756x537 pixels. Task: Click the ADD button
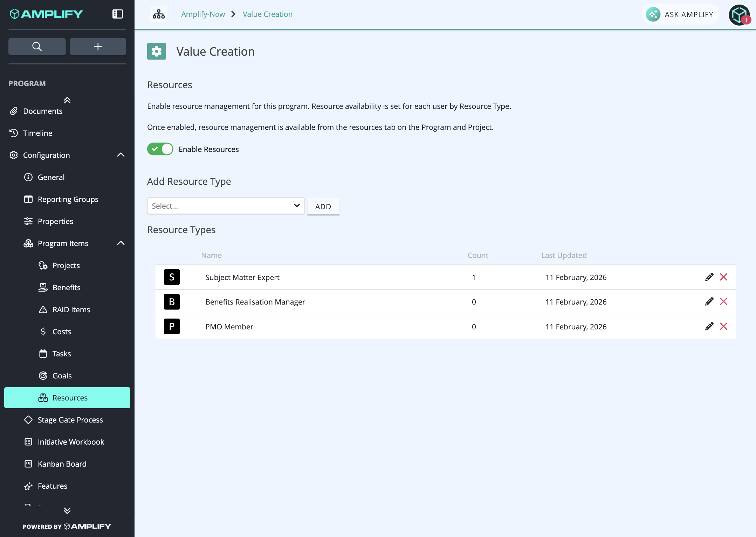point(323,207)
